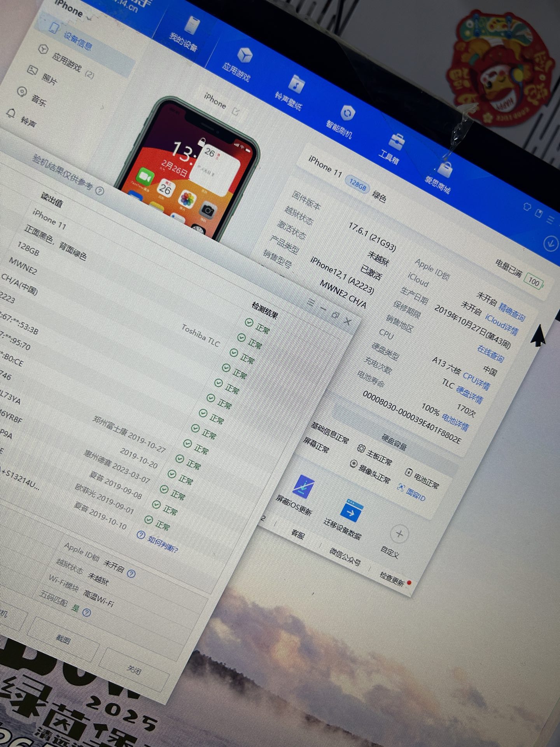Click the 自定义 plus button

[x=399, y=534]
